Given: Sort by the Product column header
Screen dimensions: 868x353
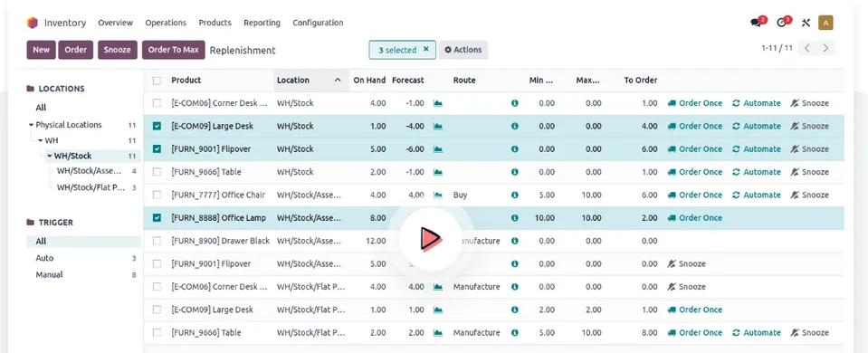Looking at the screenshot, I should point(186,81).
